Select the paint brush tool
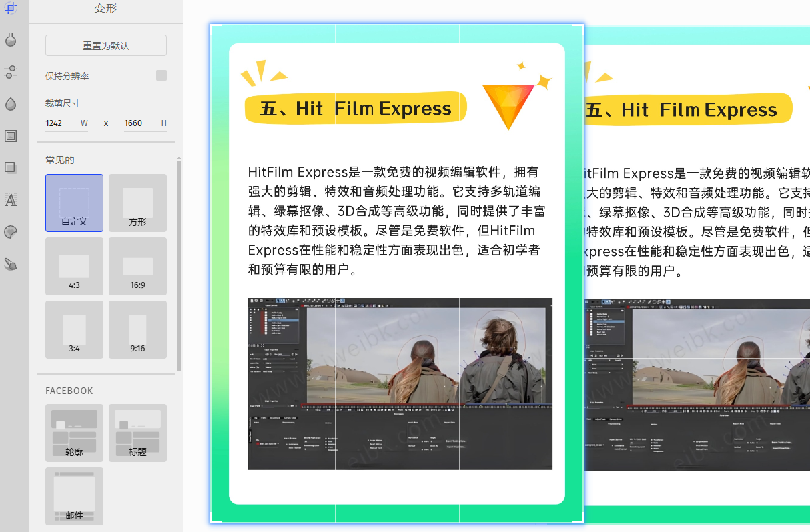 [x=10, y=264]
